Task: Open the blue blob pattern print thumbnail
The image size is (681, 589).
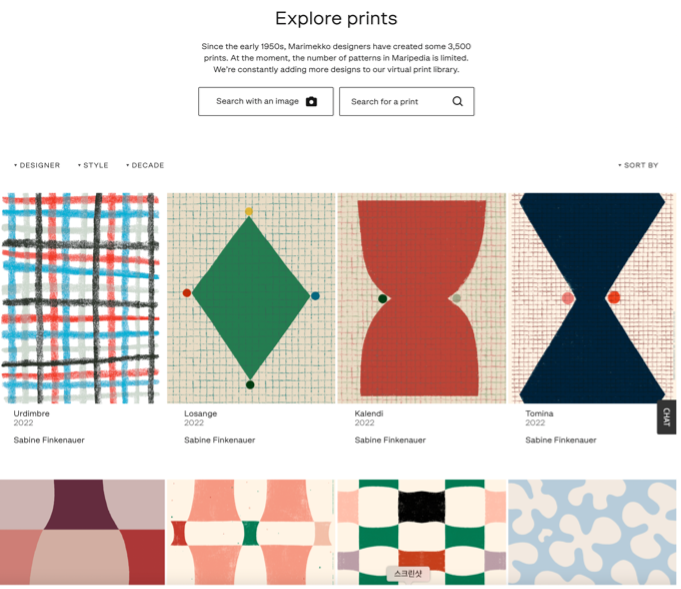Action: coord(592,532)
